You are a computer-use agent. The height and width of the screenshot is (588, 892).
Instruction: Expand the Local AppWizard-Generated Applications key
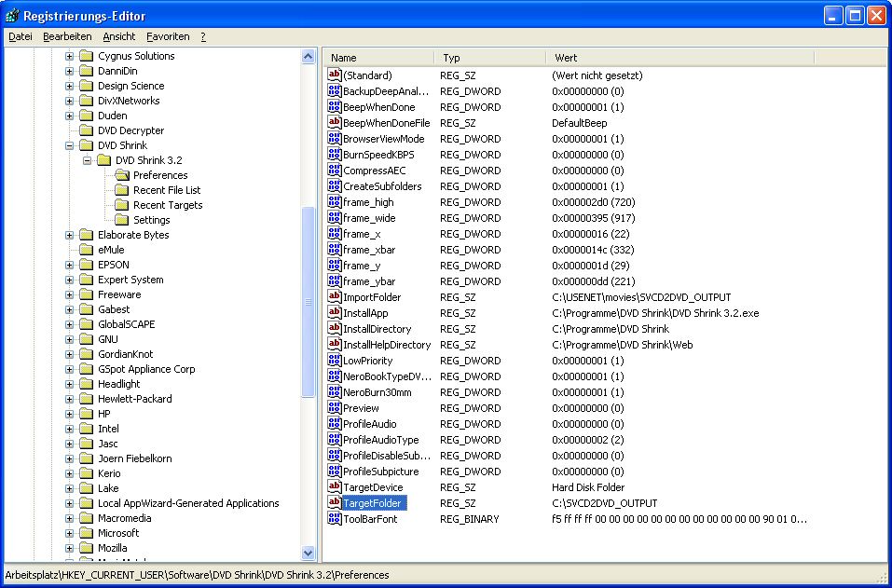69,503
